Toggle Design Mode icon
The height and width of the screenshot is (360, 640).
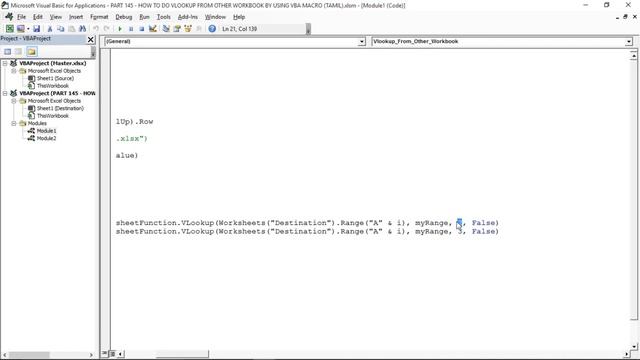click(153, 29)
